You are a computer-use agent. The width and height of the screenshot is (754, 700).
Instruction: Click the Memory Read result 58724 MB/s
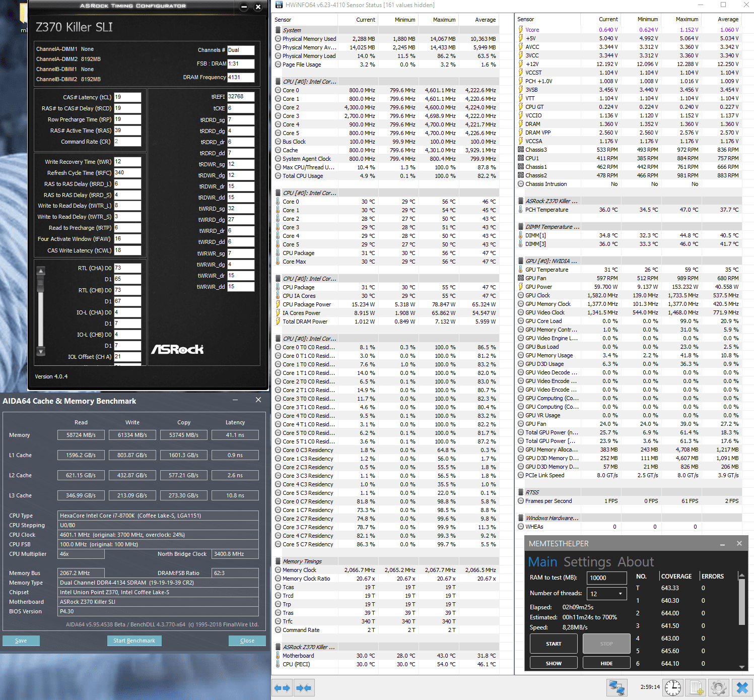coord(81,435)
